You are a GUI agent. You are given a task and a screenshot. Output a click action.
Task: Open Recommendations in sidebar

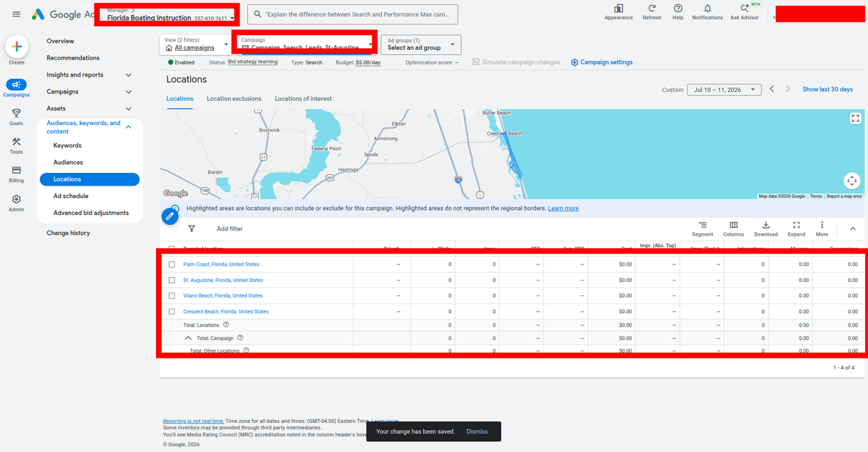(x=73, y=58)
